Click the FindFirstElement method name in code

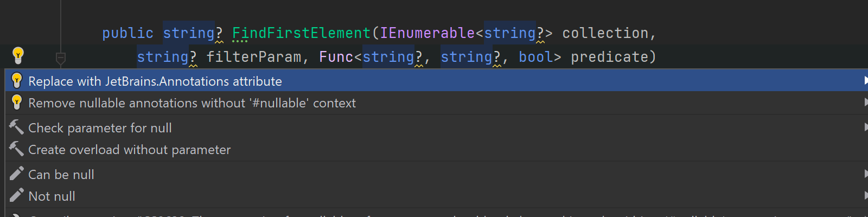click(x=301, y=33)
